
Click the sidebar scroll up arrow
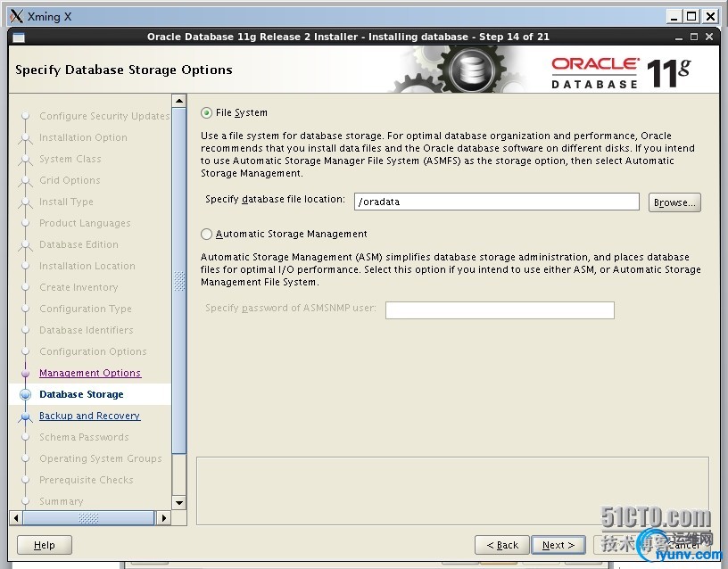pos(178,101)
